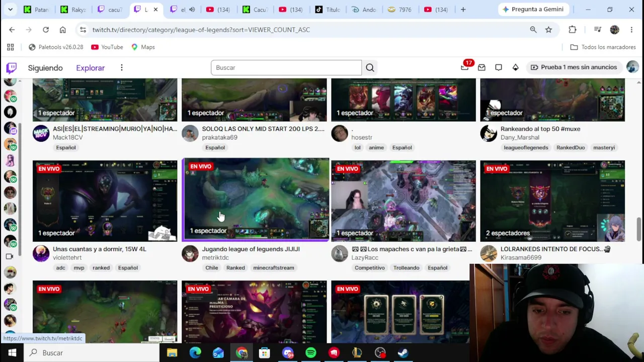Click Prueba 1 mes sin anuncios

pyautogui.click(x=574, y=67)
